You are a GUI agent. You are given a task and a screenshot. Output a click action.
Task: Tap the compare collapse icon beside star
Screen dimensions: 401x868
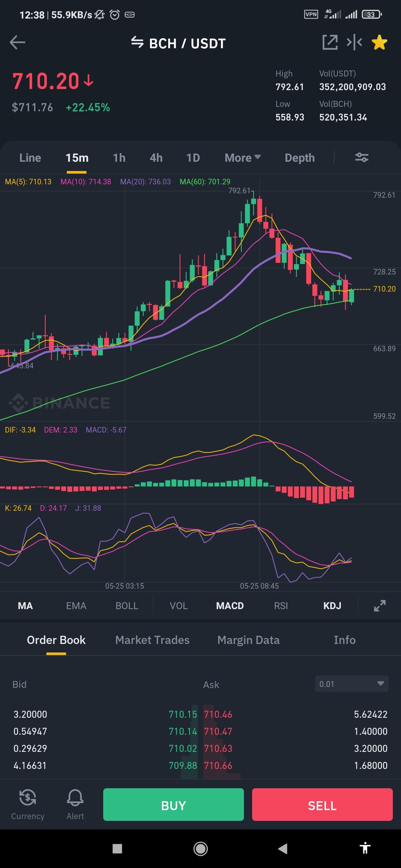[x=354, y=42]
